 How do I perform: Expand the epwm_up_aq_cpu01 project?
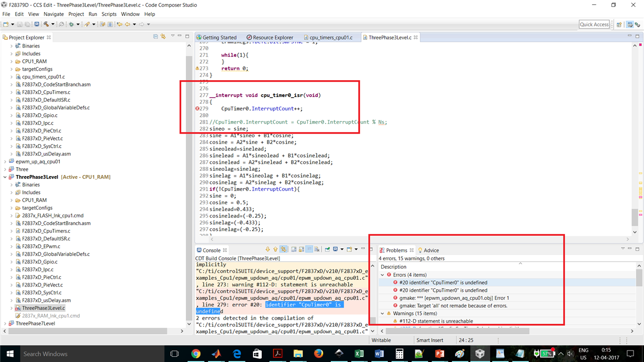5,162
